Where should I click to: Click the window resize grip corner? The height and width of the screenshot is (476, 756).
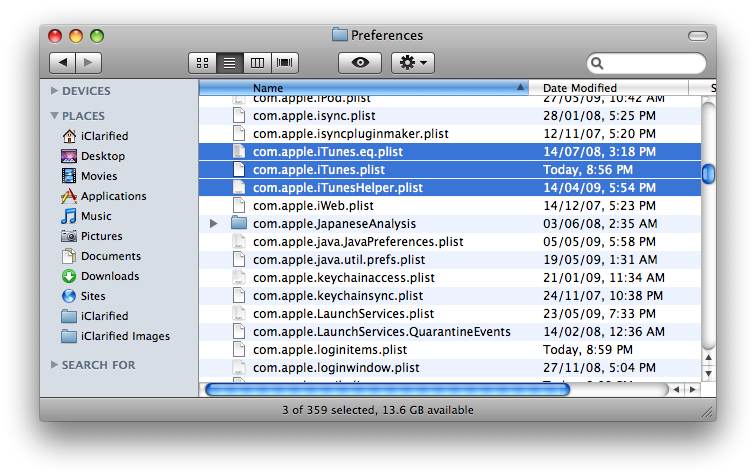click(707, 411)
